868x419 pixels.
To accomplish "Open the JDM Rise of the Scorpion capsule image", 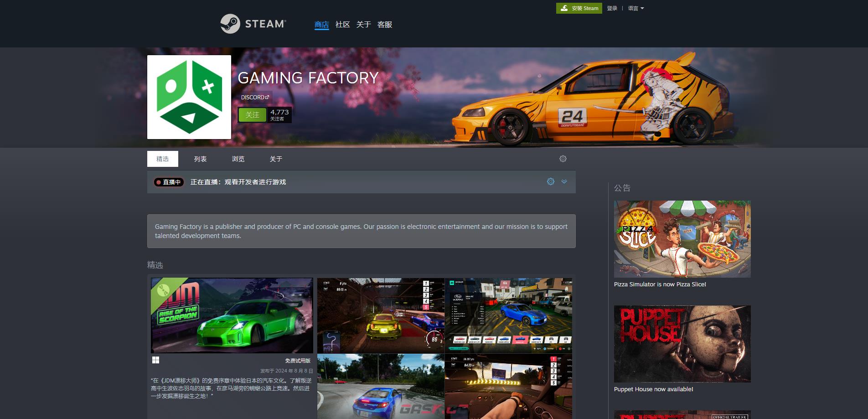I will click(232, 316).
